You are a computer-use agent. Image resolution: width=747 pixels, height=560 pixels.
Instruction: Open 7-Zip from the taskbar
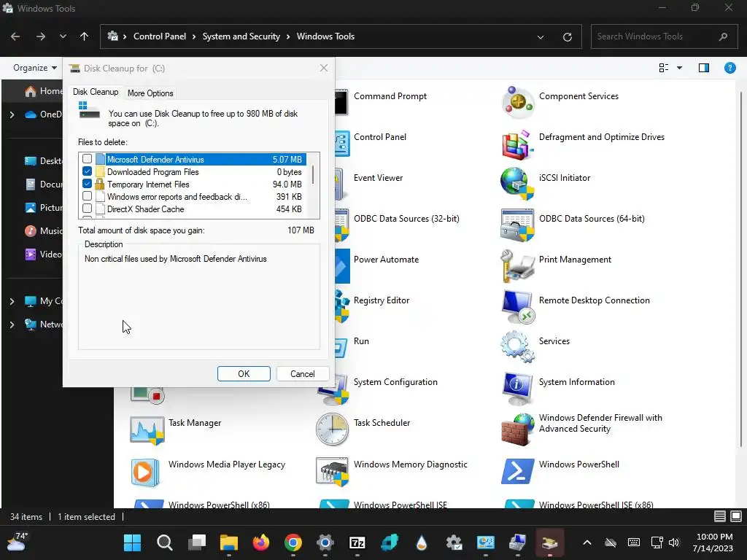click(x=357, y=542)
